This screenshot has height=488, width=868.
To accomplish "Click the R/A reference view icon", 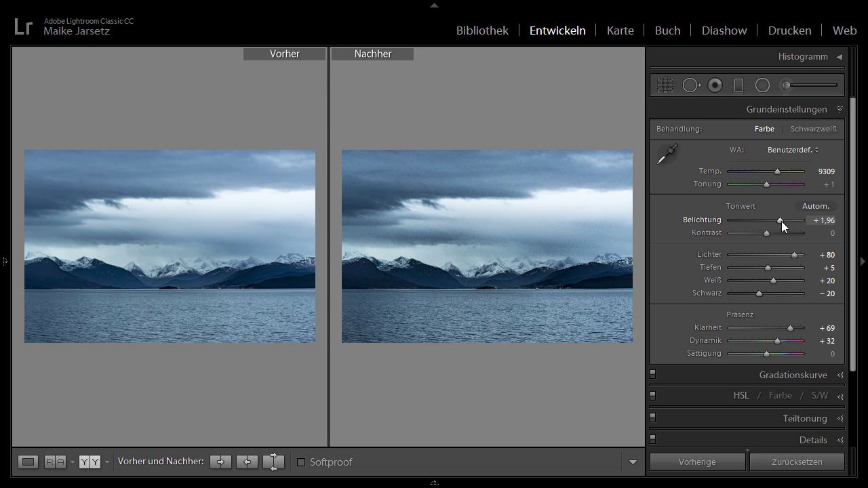I will point(55,462).
